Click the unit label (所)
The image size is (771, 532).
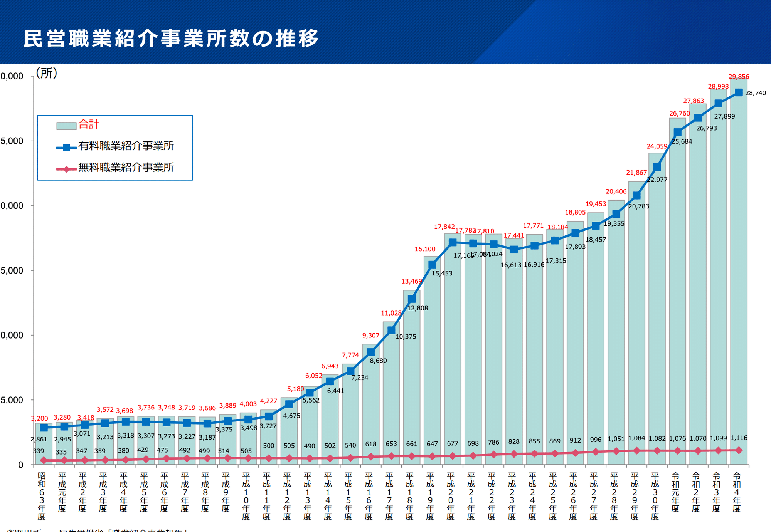tap(47, 73)
